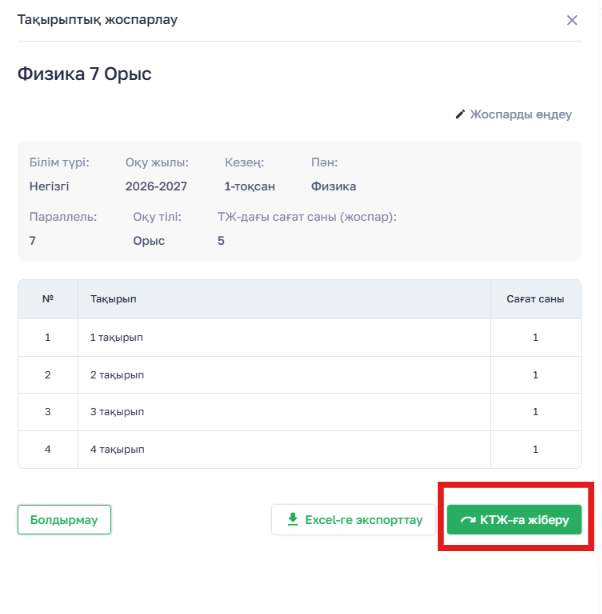The image size is (602, 614).
Task: Click the Физика 7 Орыс heading
Action: [84, 74]
